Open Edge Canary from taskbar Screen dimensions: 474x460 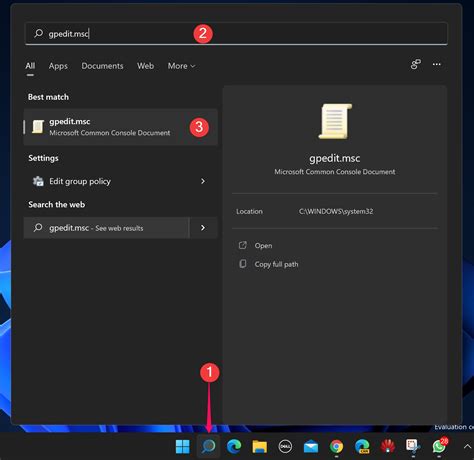[x=362, y=447]
